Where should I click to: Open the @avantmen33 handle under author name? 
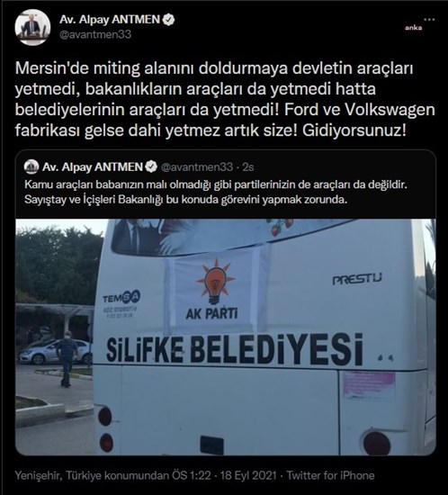pos(95,34)
